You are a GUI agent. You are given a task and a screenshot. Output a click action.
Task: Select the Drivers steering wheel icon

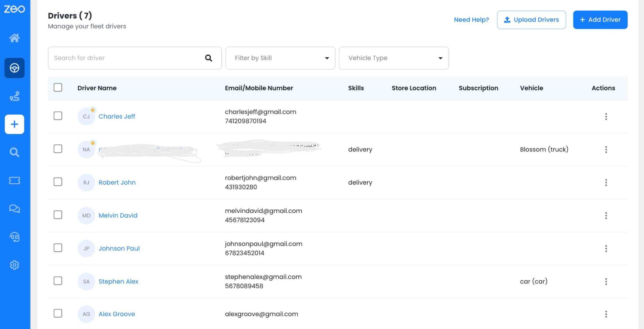(x=14, y=68)
